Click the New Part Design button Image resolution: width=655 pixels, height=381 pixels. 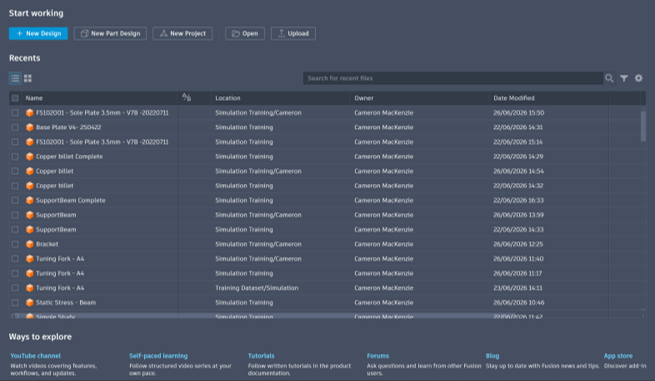(x=110, y=33)
